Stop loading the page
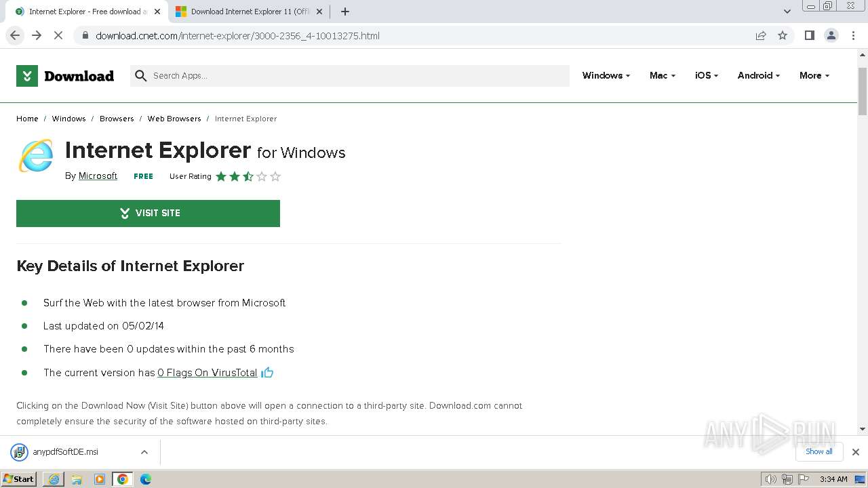Viewport: 868px width, 488px height. pyautogui.click(x=58, y=35)
